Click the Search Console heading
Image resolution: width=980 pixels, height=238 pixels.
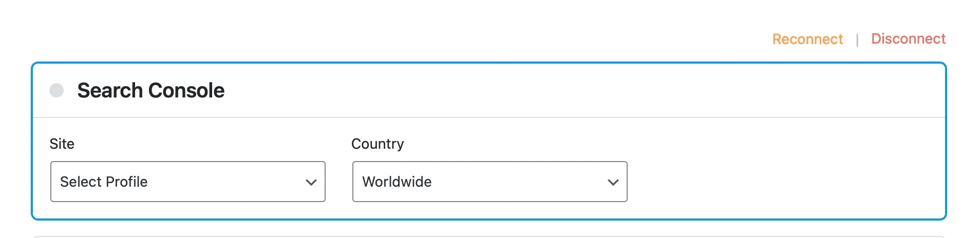(x=150, y=91)
